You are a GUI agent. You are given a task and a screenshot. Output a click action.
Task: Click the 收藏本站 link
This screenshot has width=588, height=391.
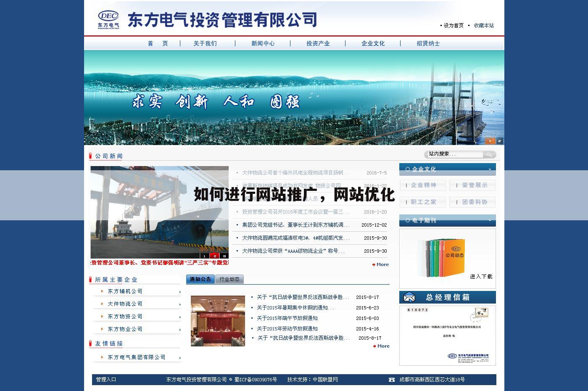[484, 26]
